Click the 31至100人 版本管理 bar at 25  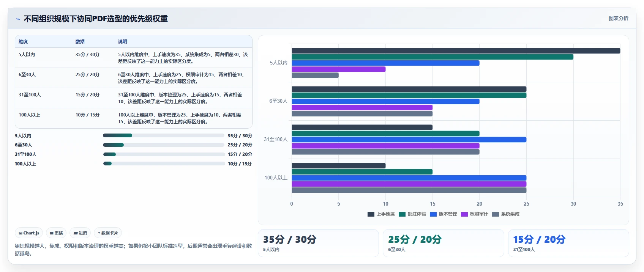click(409, 140)
